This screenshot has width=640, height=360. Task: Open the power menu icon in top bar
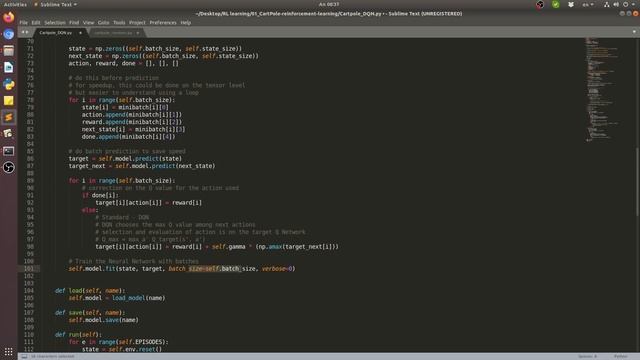click(626, 4)
